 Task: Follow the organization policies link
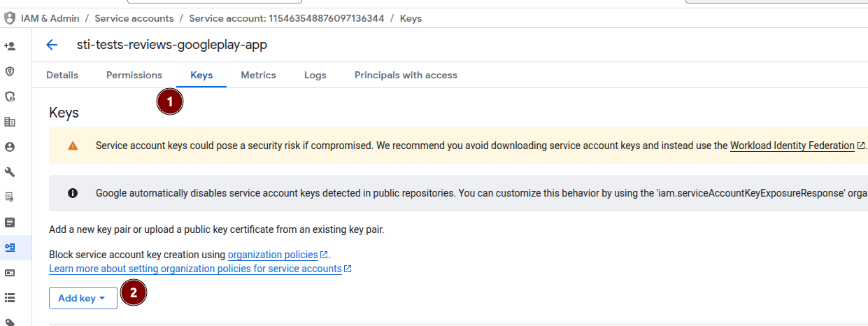278,255
